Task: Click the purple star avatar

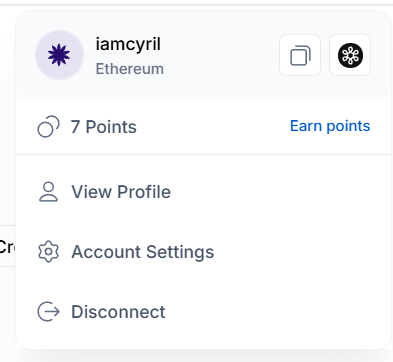Action: coord(59,55)
